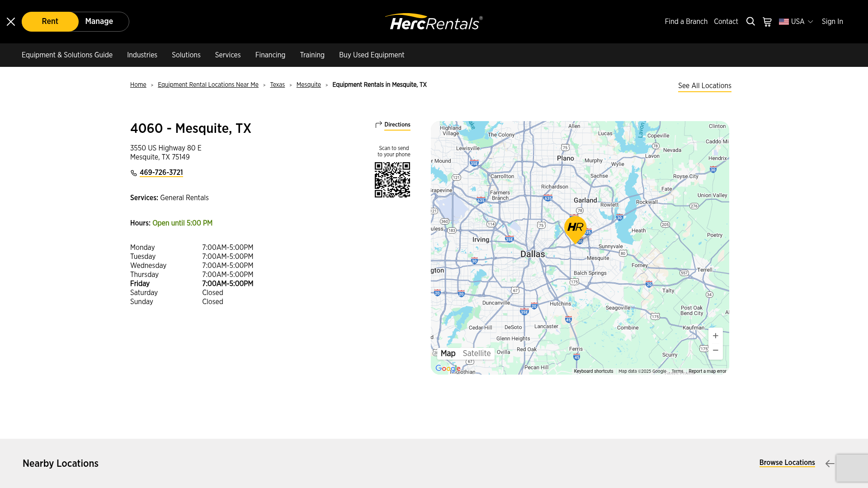The image size is (868, 488).
Task: Open the Financing menu item
Action: tap(270, 55)
